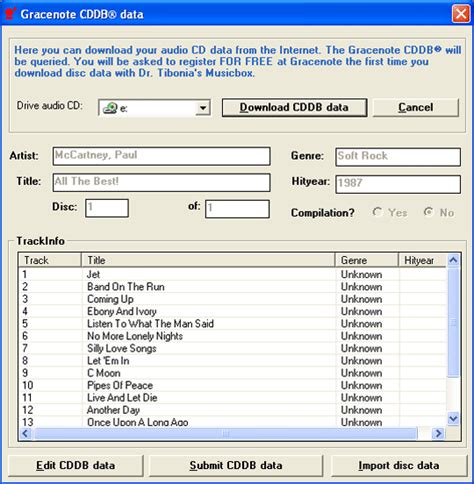Image resolution: width=474 pixels, height=484 pixels.
Task: Click the track list scroll up arrow
Action: click(453, 260)
